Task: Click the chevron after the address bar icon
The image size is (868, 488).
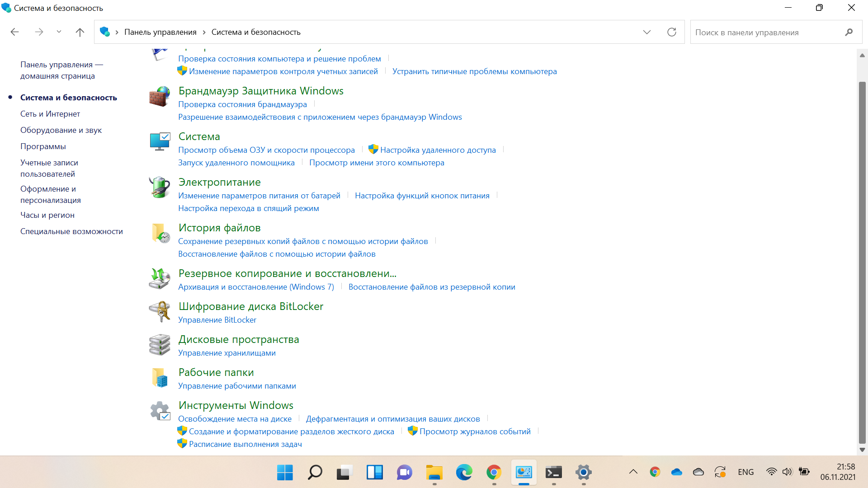Action: 117,32
